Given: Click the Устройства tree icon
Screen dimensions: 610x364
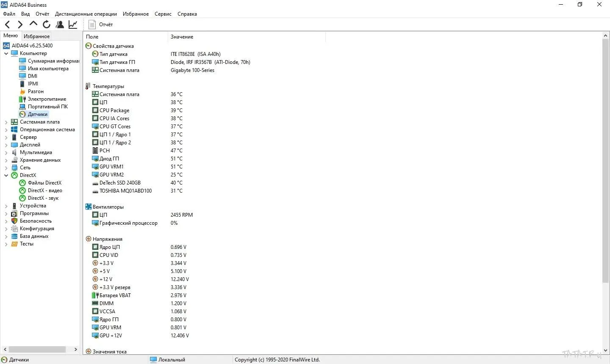Looking at the screenshot, I should [14, 206].
